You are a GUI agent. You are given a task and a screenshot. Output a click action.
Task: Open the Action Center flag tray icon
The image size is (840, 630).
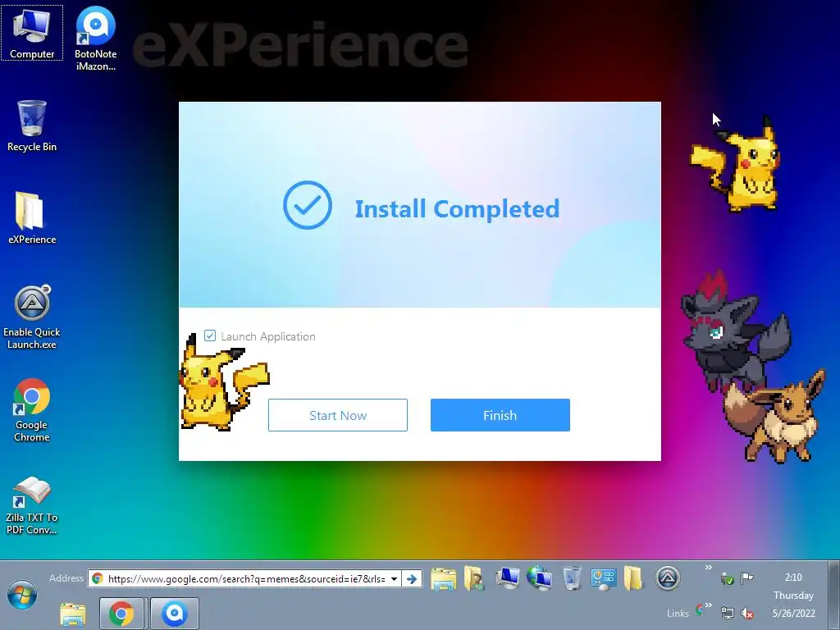[746, 578]
